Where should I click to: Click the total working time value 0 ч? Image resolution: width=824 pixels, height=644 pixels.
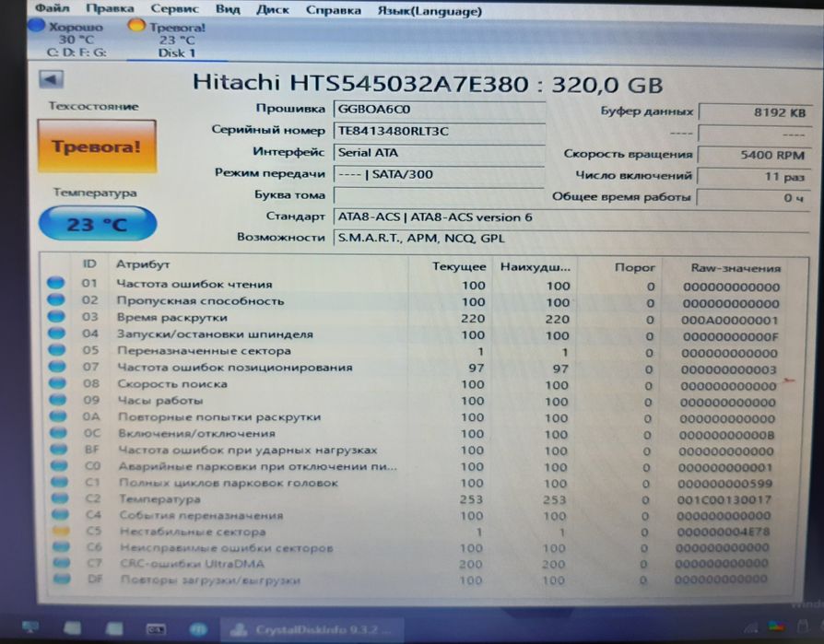point(753,198)
